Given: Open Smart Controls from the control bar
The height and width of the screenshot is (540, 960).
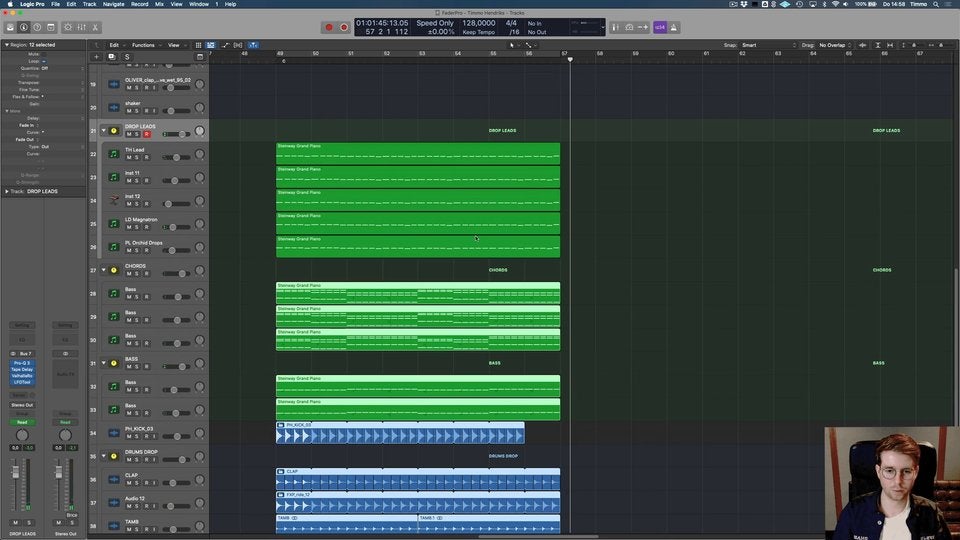Looking at the screenshot, I should [x=67, y=27].
